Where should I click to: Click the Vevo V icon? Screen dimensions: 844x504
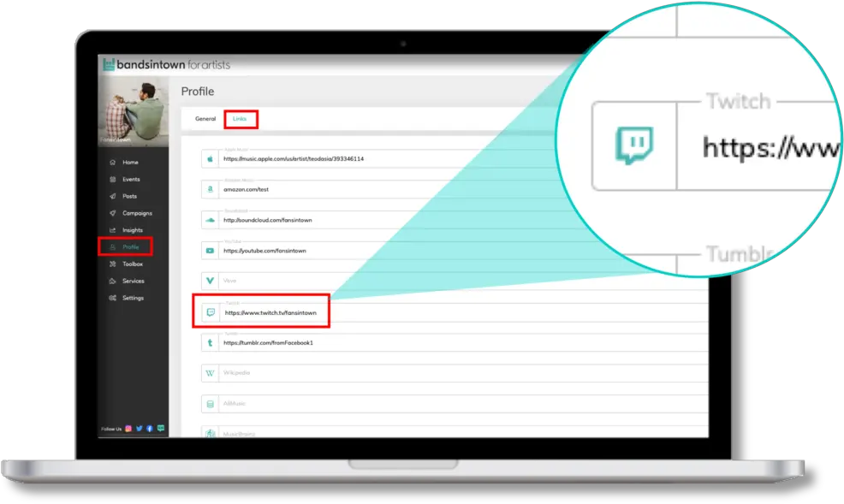click(x=211, y=281)
